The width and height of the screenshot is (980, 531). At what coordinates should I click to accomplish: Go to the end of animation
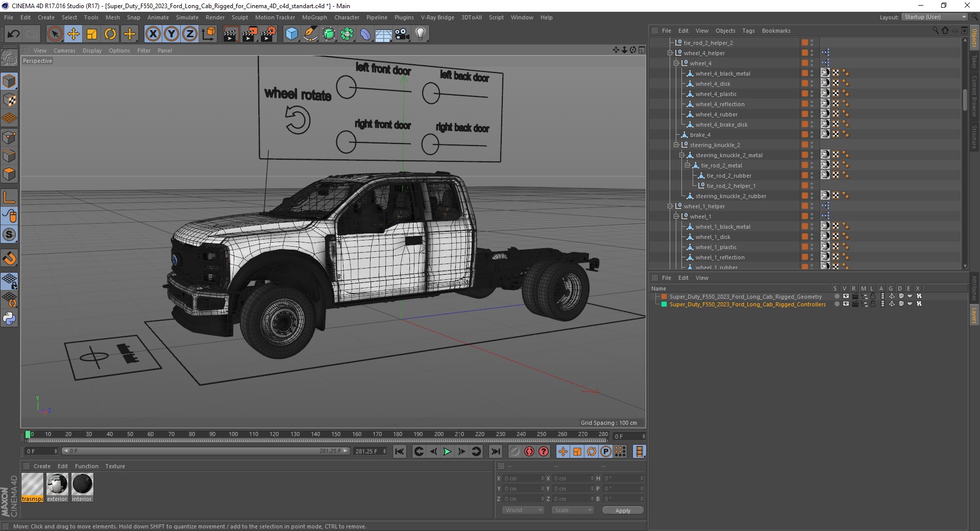495,451
